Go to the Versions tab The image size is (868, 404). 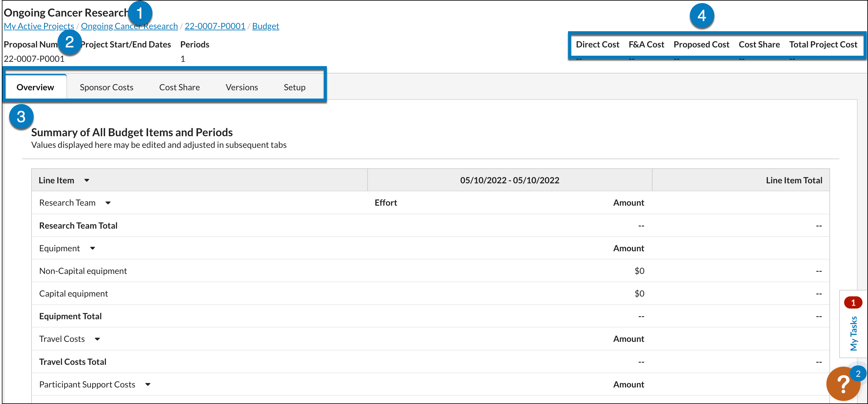coord(241,87)
